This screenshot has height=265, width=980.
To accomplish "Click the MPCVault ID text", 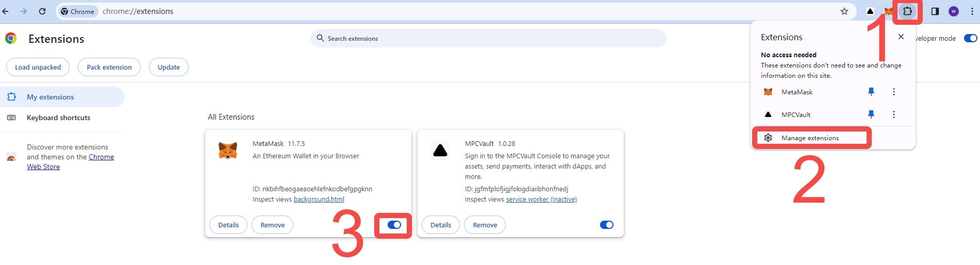I will 517,189.
